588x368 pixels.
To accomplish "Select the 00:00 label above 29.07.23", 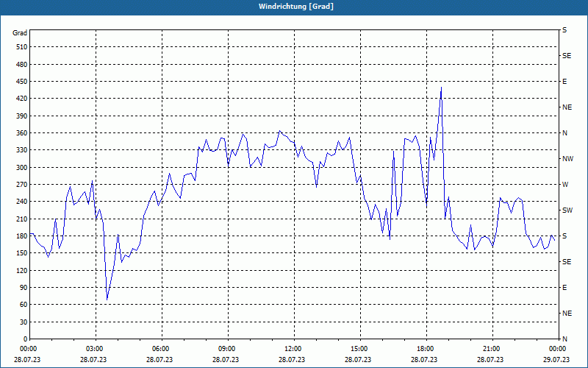I will click(557, 349).
